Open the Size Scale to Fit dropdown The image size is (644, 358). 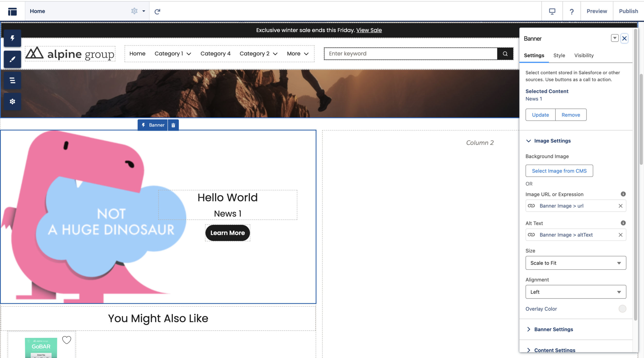click(x=576, y=263)
